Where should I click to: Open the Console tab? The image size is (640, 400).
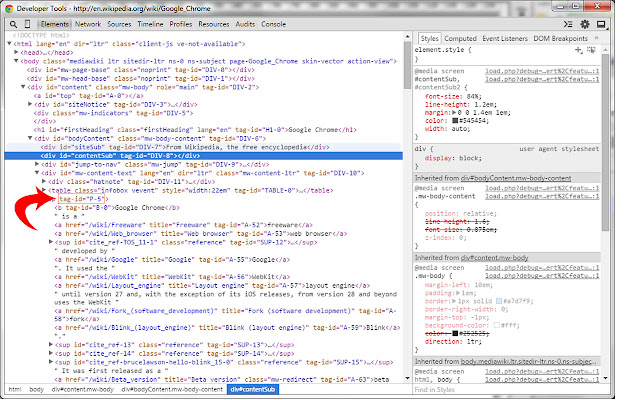pyautogui.click(x=273, y=24)
